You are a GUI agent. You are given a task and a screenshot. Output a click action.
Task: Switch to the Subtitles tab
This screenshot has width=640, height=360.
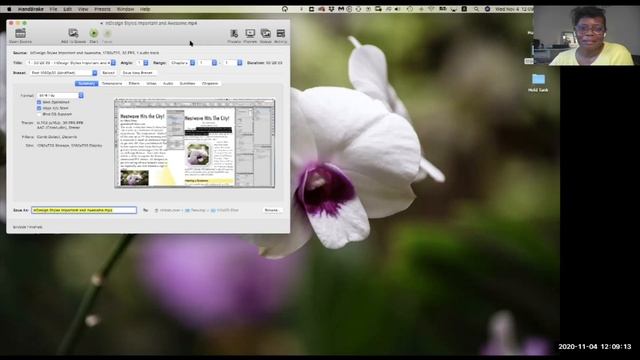coord(187,83)
